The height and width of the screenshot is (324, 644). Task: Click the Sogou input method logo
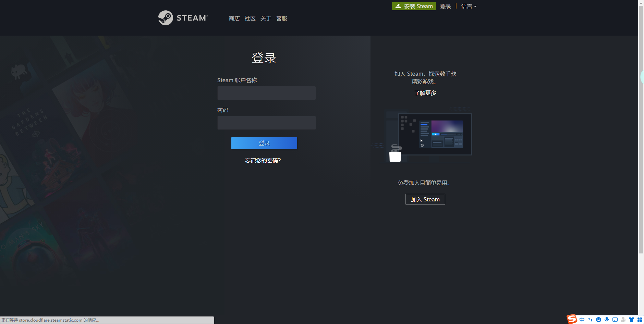(572, 319)
